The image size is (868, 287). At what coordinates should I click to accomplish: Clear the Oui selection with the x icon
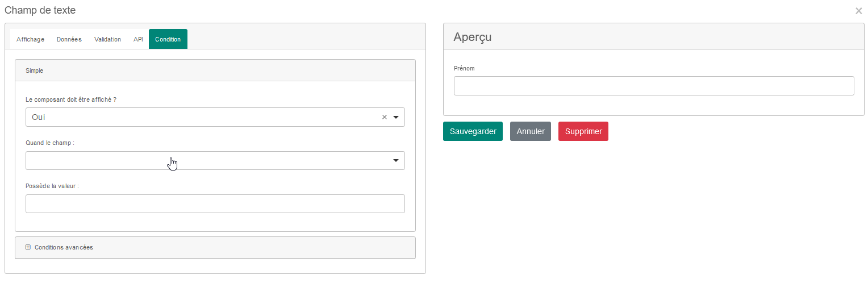tap(384, 117)
